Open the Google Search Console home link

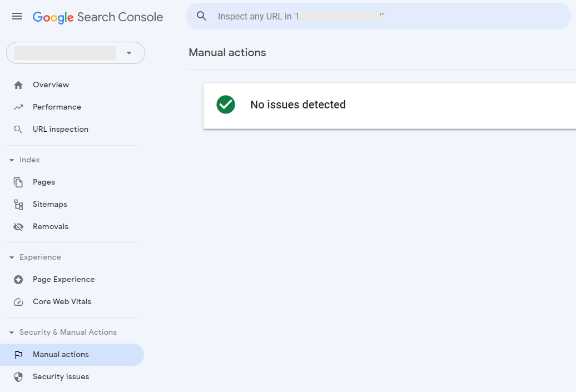pos(98,17)
